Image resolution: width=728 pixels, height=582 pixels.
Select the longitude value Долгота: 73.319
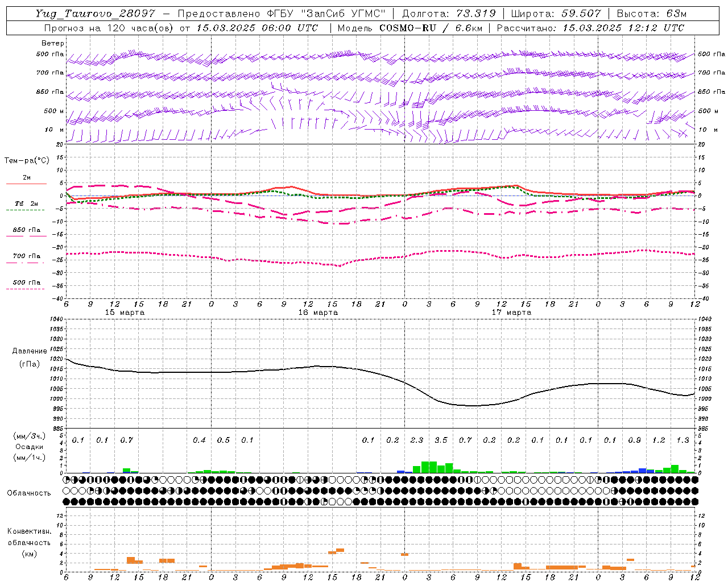click(x=449, y=14)
